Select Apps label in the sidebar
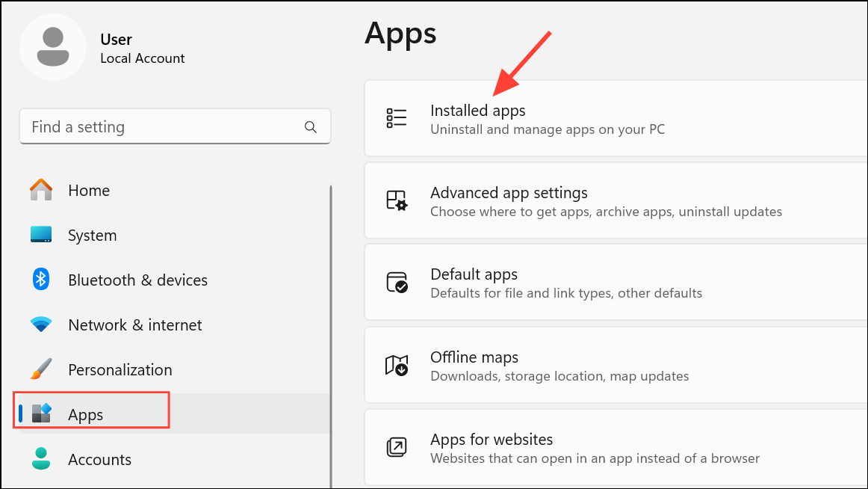This screenshot has width=868, height=489. pos(85,415)
